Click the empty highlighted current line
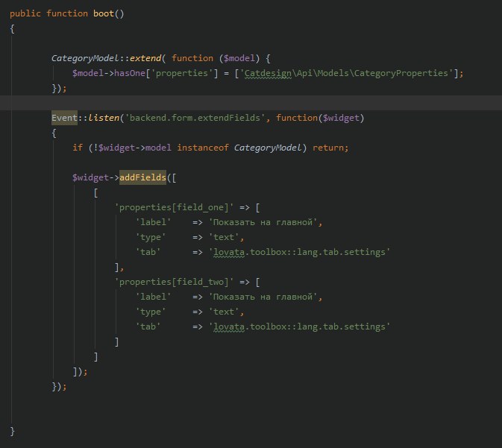The height and width of the screenshot is (448, 502). [x=251, y=103]
